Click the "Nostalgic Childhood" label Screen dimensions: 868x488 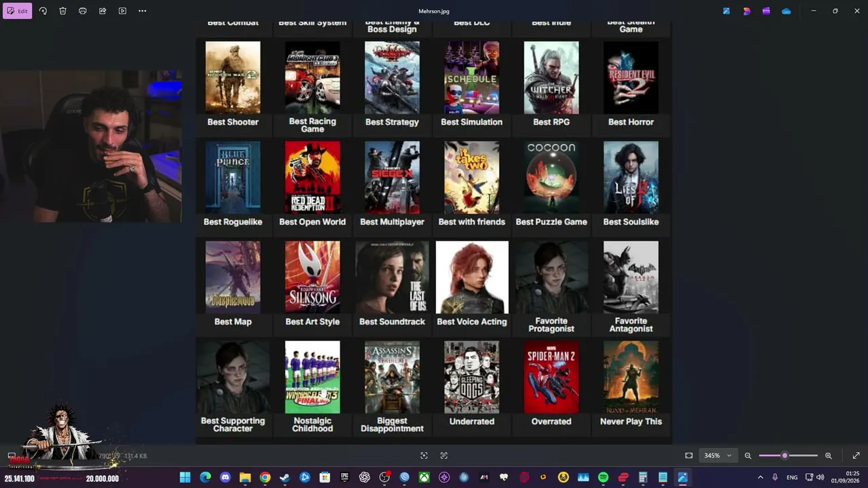313,424
